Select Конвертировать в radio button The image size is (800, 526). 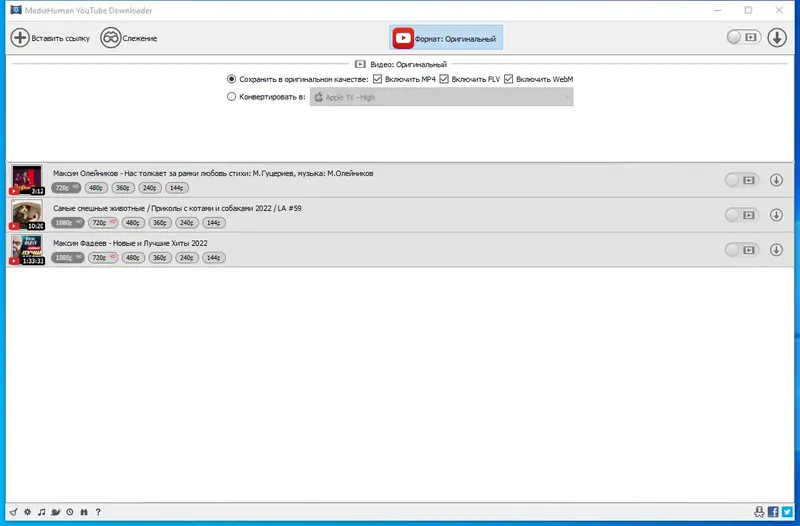click(x=231, y=96)
